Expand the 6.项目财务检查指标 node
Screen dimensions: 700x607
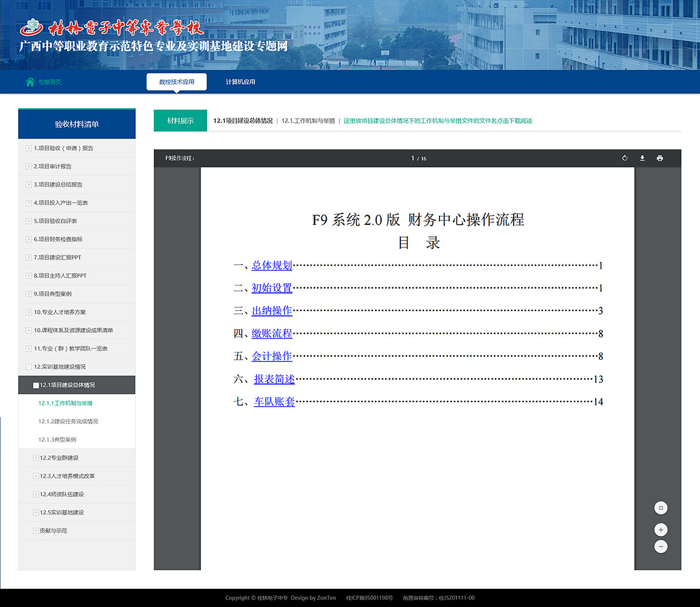[x=28, y=240]
